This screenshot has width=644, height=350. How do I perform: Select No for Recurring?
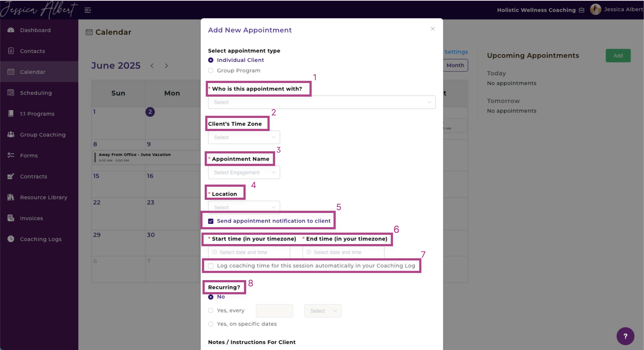click(211, 297)
